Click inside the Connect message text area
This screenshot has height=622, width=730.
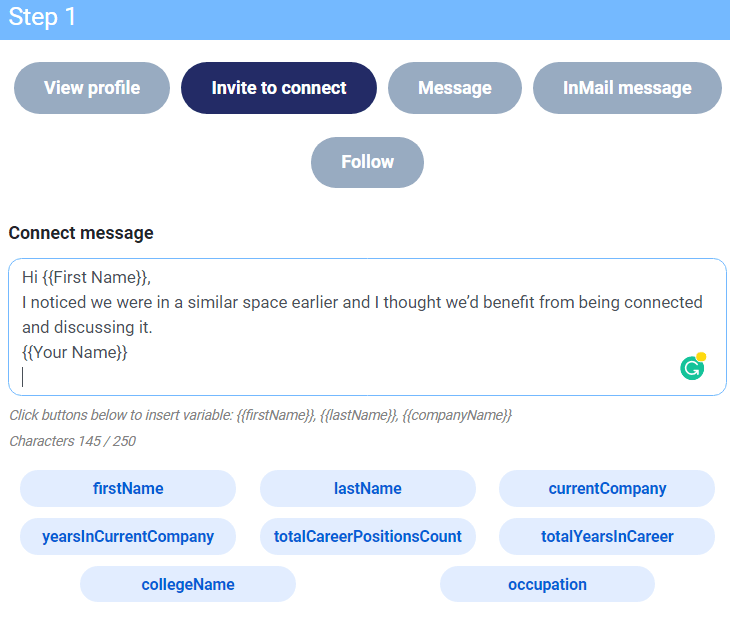coord(367,327)
